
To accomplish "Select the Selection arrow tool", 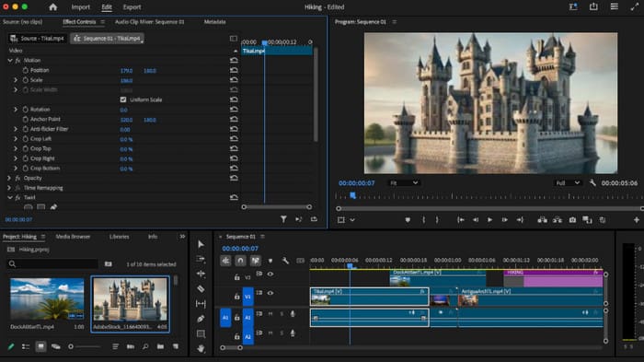I will [x=201, y=244].
